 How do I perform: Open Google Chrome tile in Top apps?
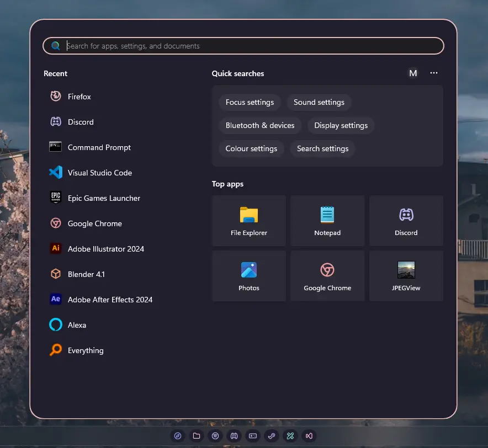327,276
